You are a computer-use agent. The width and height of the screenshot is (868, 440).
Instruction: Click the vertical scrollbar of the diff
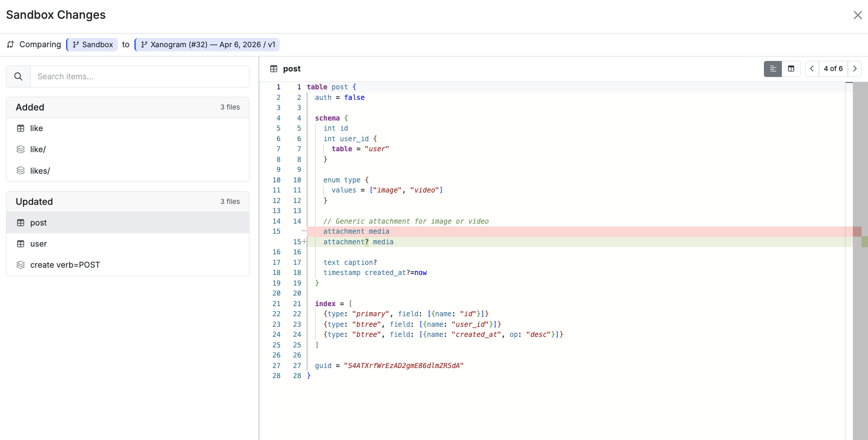pos(860,261)
